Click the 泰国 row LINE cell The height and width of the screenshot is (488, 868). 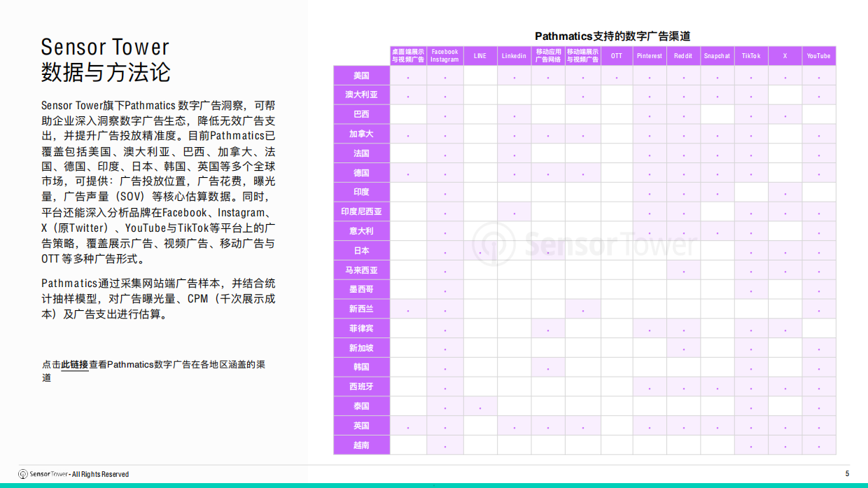(480, 406)
